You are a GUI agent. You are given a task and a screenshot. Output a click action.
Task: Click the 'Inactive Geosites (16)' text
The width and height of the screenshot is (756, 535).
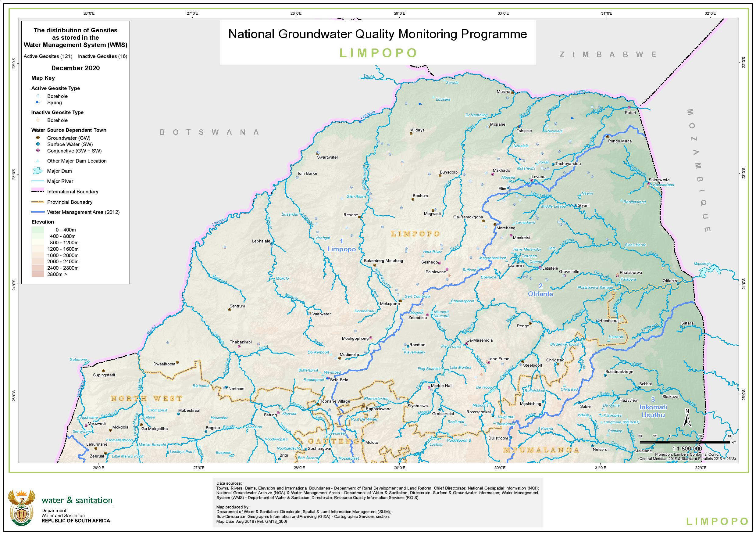[102, 56]
